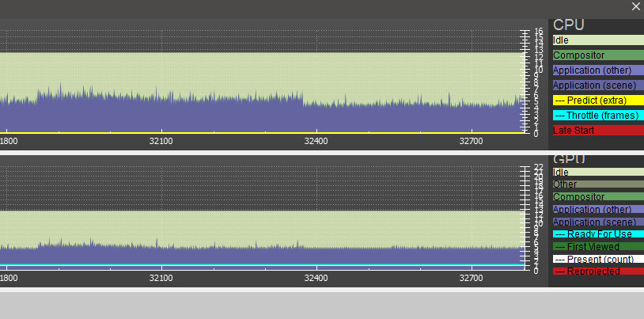Click frame 32400 on CPU graph axis
Image resolution: width=644 pixels, height=319 pixels.
point(316,141)
